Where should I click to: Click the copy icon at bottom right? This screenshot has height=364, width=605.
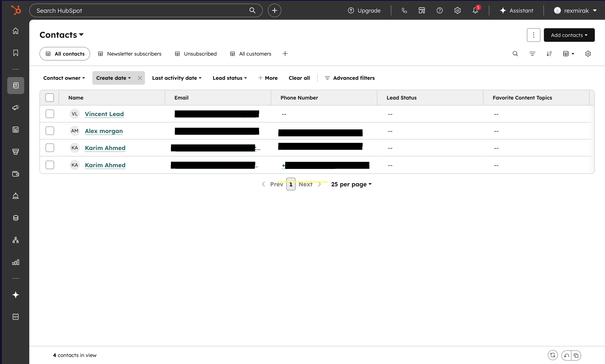pyautogui.click(x=576, y=356)
